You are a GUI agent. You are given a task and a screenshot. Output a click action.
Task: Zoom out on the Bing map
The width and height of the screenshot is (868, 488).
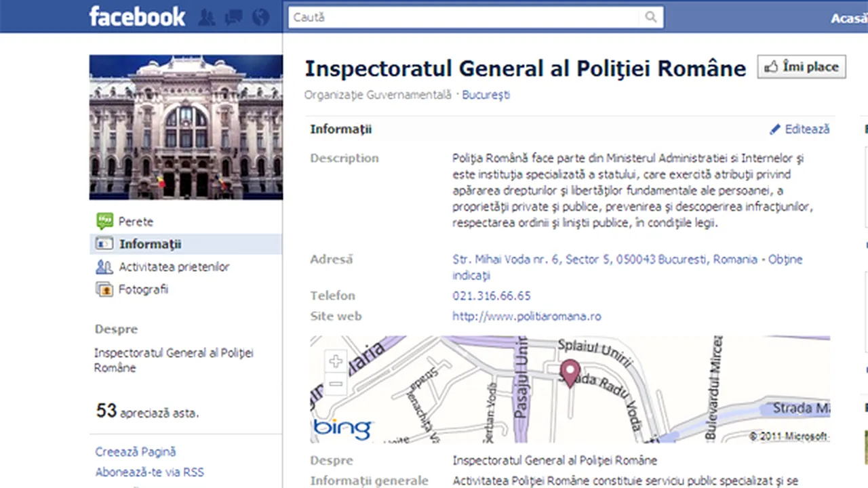point(336,384)
